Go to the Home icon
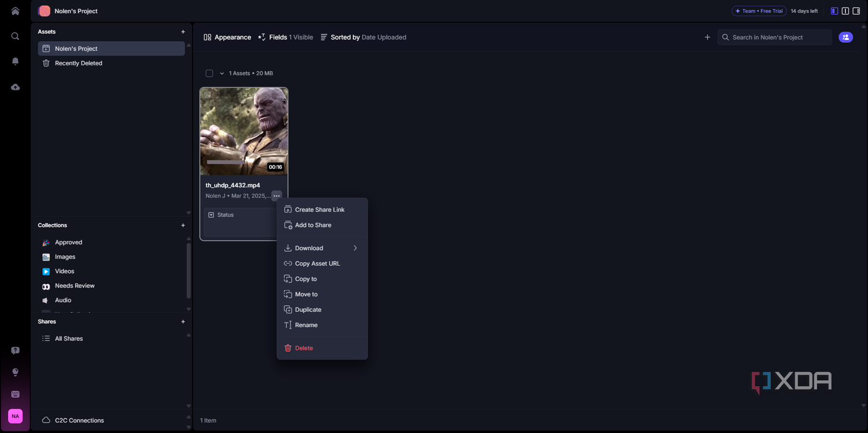The height and width of the screenshot is (433, 868). (15, 11)
